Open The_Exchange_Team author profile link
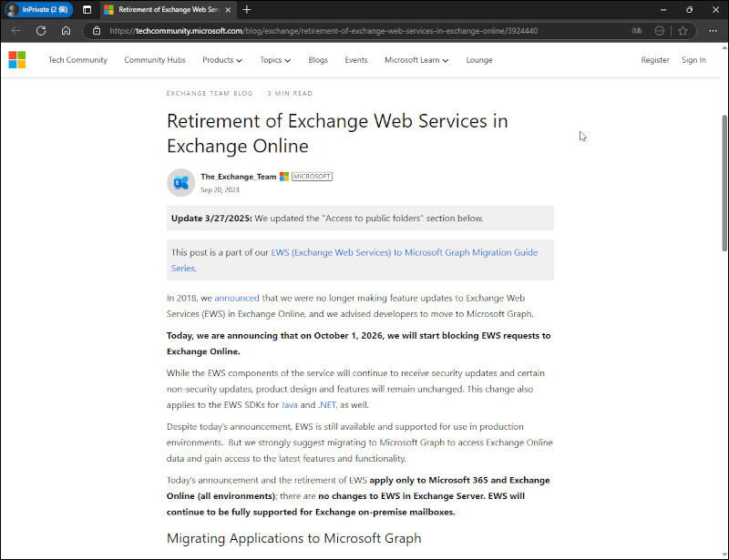Image resolution: width=729 pixels, height=560 pixels. pyautogui.click(x=239, y=177)
